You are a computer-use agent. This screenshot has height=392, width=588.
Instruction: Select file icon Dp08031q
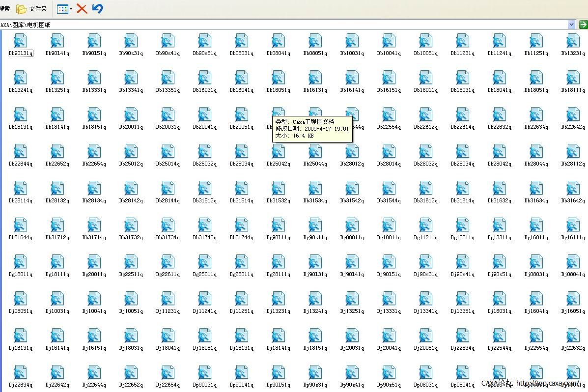click(x=425, y=372)
